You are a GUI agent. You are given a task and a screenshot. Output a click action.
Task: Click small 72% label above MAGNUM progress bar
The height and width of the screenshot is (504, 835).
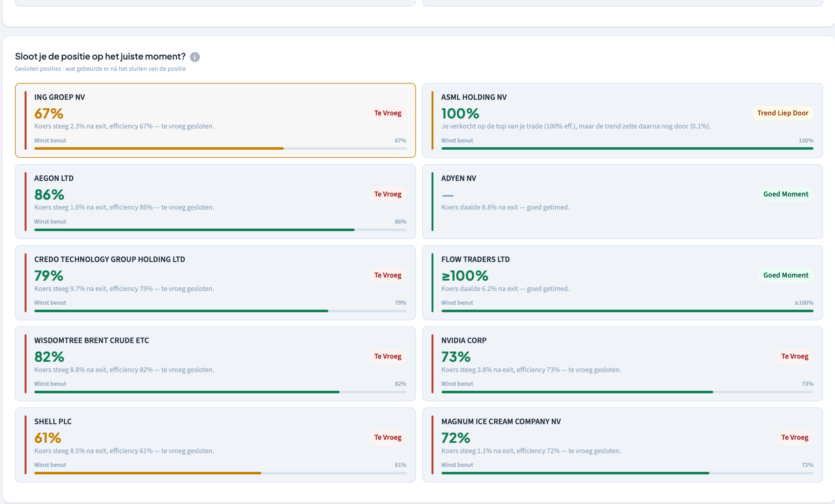click(x=808, y=465)
